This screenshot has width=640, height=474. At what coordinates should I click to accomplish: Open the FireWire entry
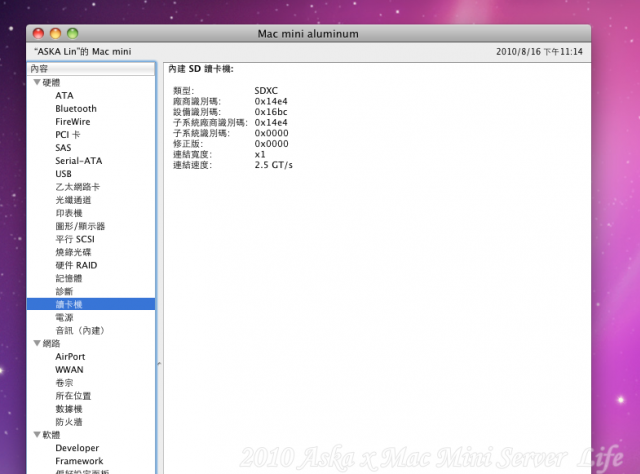pos(73,122)
